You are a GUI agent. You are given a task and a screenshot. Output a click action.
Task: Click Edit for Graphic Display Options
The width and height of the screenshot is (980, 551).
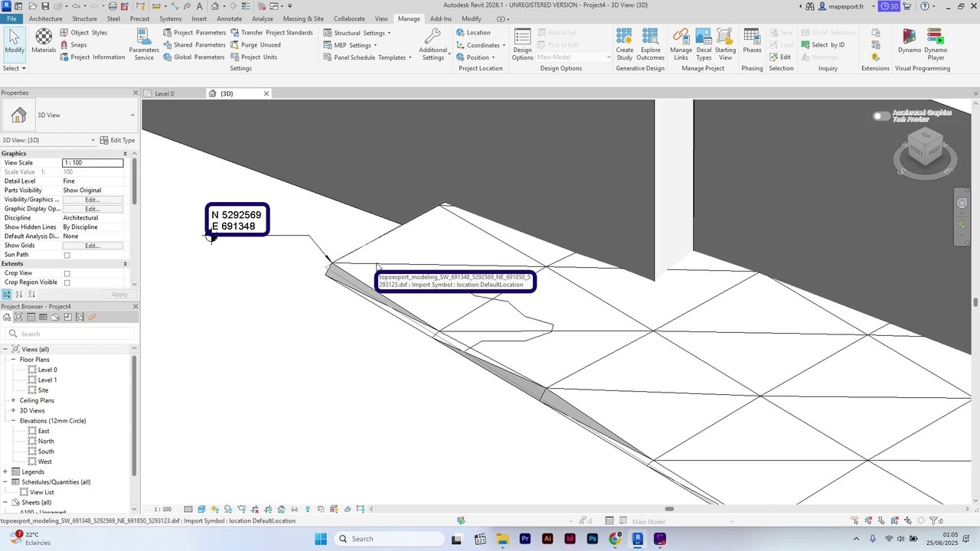(93, 209)
